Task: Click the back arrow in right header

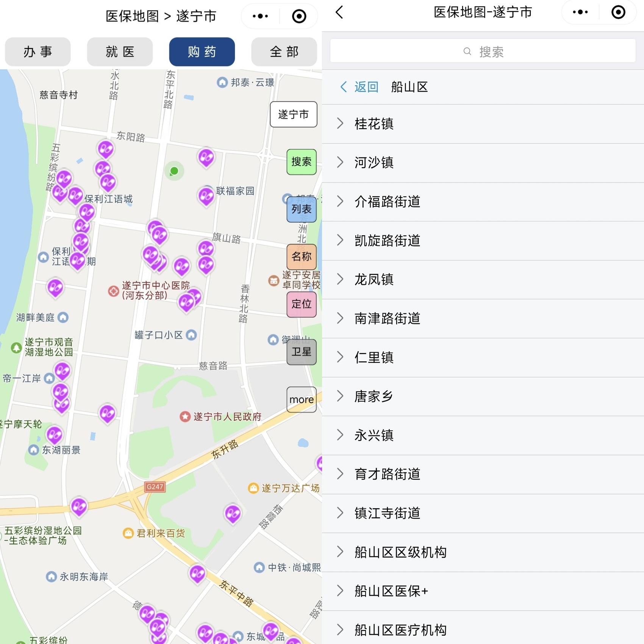Action: (339, 13)
